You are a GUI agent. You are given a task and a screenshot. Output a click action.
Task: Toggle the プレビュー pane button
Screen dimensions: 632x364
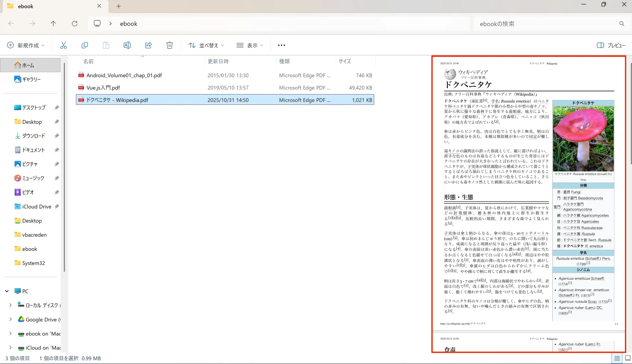pyautogui.click(x=611, y=45)
